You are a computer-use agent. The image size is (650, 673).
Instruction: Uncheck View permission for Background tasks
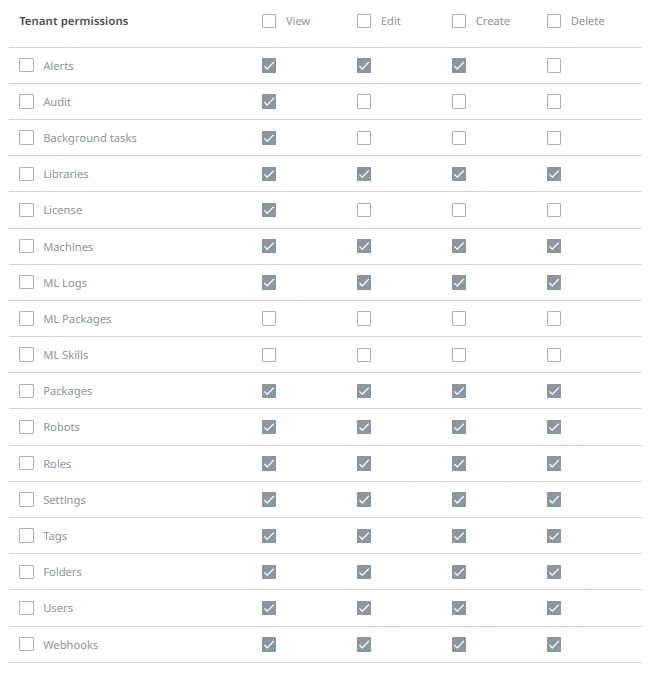point(269,138)
